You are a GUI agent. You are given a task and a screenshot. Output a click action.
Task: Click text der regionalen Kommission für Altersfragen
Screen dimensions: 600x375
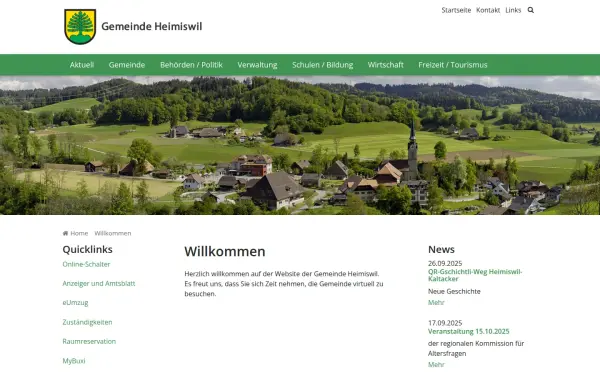tap(476, 349)
